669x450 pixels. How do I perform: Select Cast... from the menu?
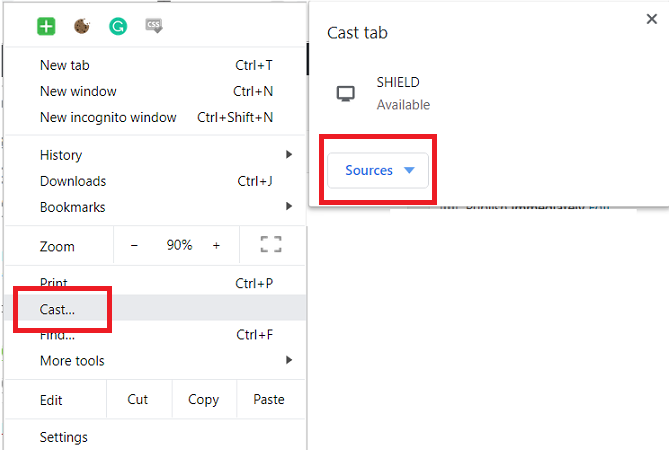(x=58, y=309)
